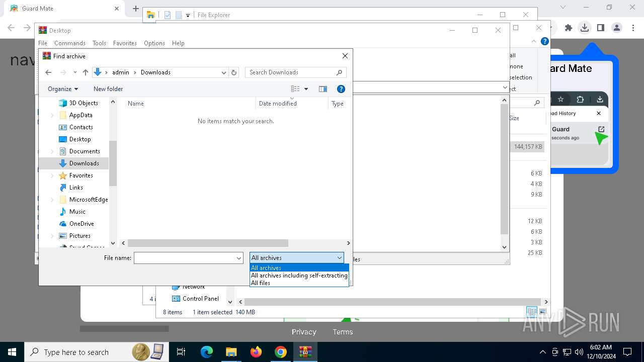
Task: Open new browser tab
Action: coord(136,9)
